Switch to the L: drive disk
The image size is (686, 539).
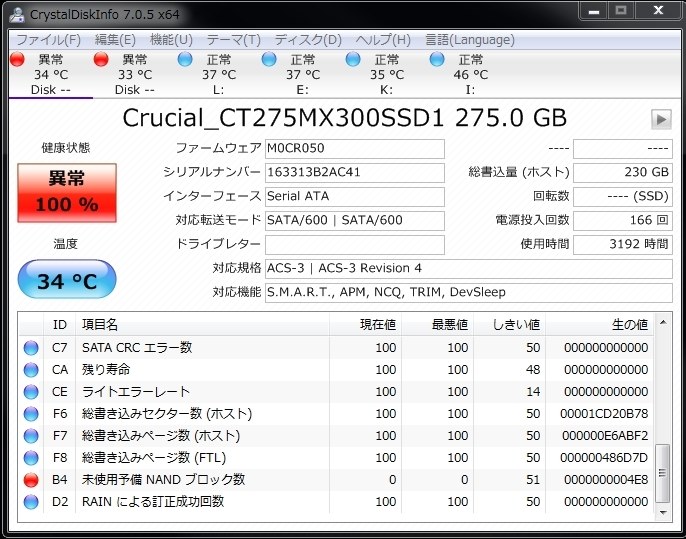click(219, 74)
